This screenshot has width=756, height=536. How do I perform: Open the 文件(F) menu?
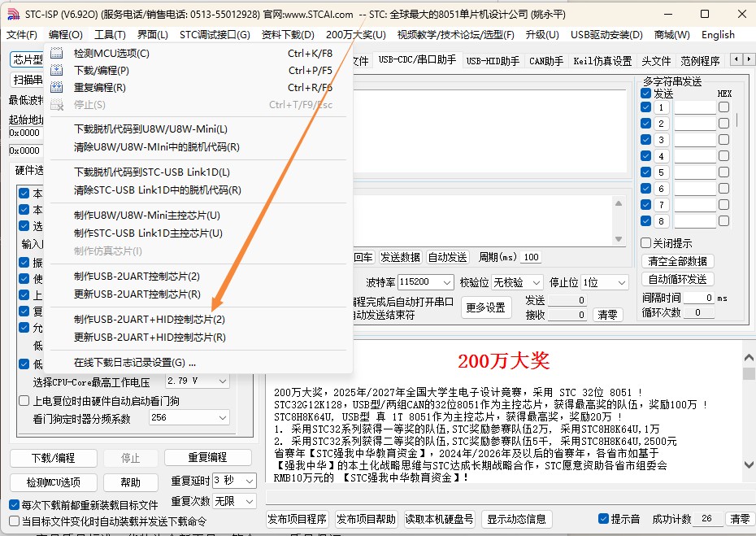click(x=22, y=35)
